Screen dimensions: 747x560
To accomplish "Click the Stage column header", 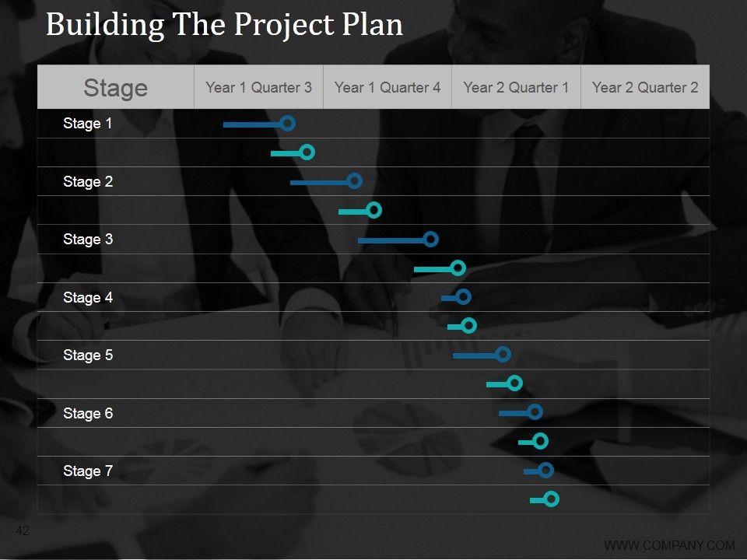I will coord(115,87).
